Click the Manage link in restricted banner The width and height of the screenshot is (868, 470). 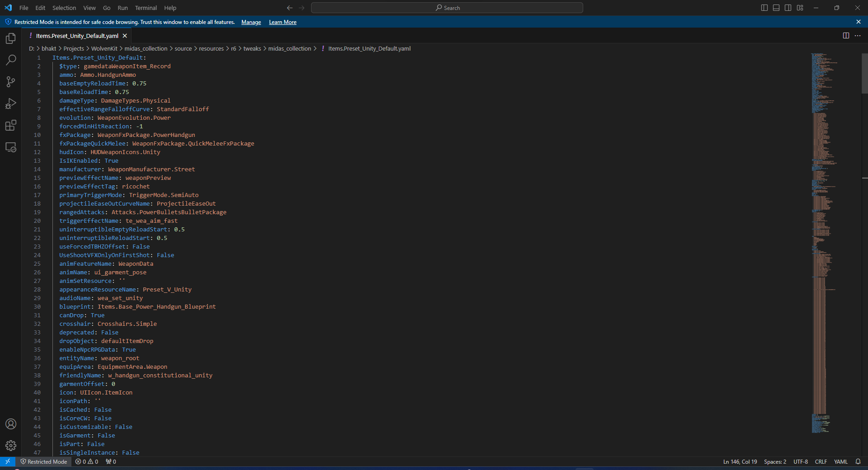click(251, 22)
